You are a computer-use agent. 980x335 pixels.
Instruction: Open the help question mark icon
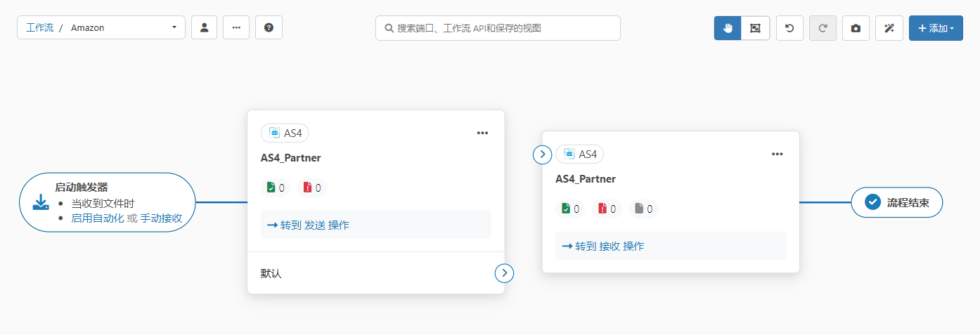[x=269, y=27]
